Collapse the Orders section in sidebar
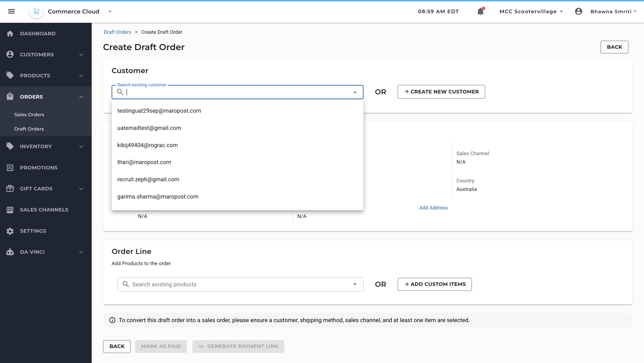 point(81,97)
